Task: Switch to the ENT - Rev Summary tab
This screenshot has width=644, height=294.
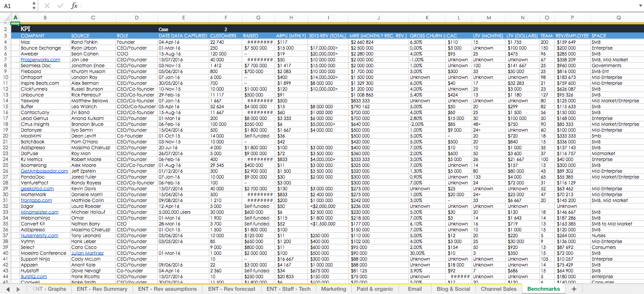Action: pos(102,289)
